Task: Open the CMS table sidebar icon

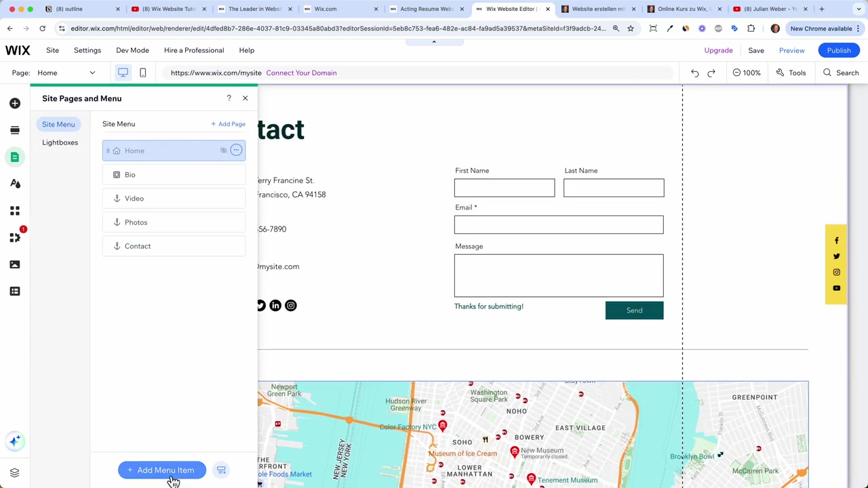Action: click(x=15, y=291)
